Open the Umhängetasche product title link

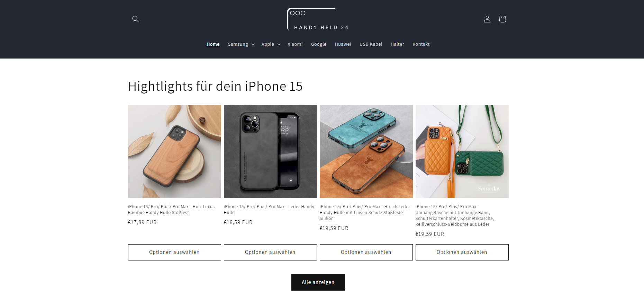pos(455,215)
